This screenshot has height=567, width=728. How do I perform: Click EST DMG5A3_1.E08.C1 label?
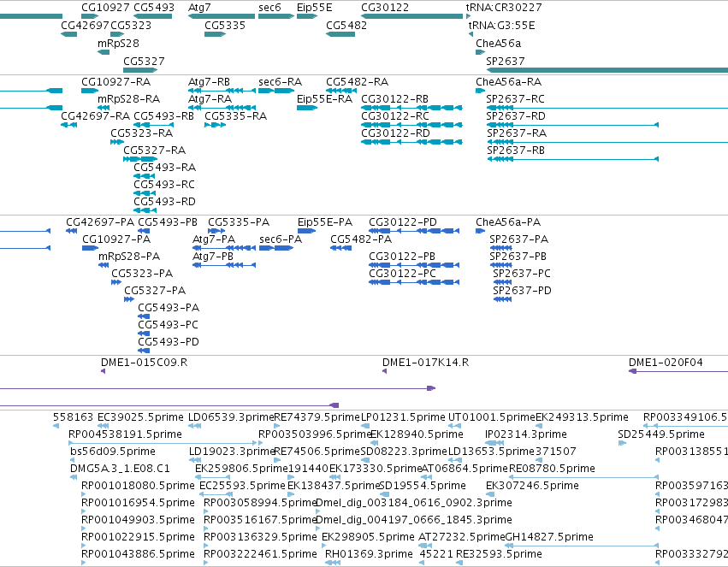tap(120, 469)
